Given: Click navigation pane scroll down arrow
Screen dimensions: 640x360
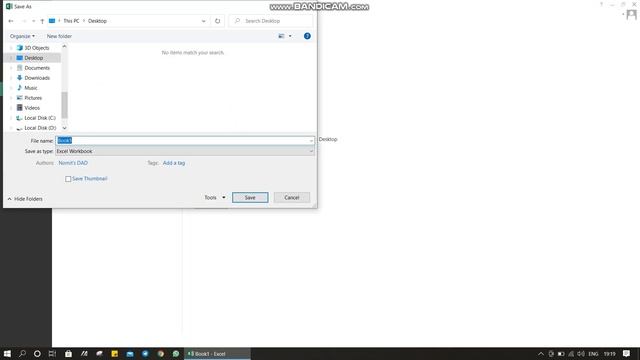Looking at the screenshot, I should coord(64,128).
